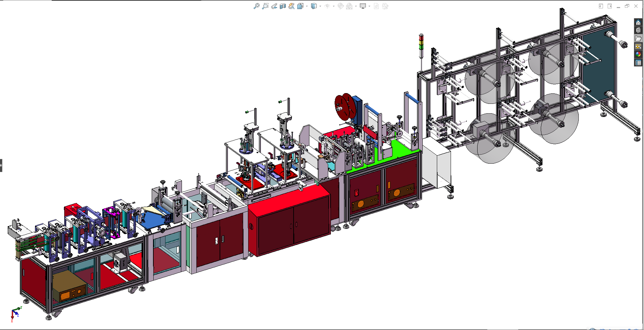Go back to the Previous View
The image size is (644, 330).
[x=274, y=6]
